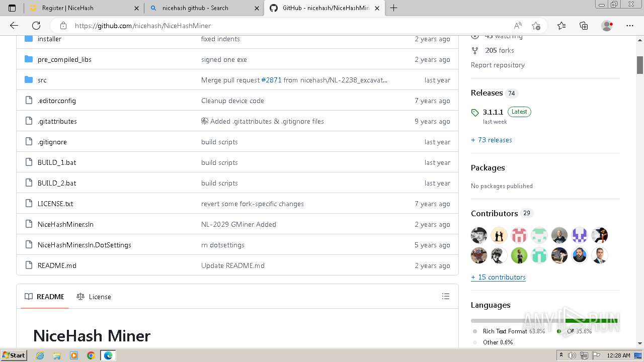Click taskbar clock showing 12:28 AM

(618, 355)
